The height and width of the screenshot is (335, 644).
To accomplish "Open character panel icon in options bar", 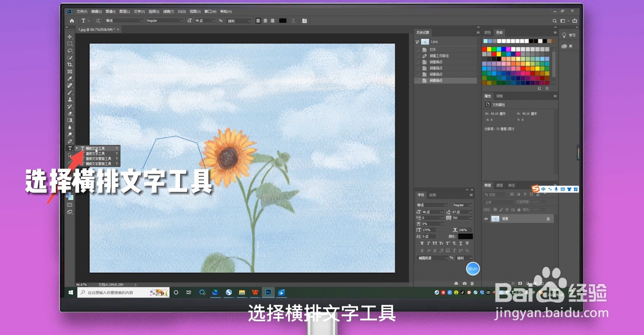I will [304, 21].
